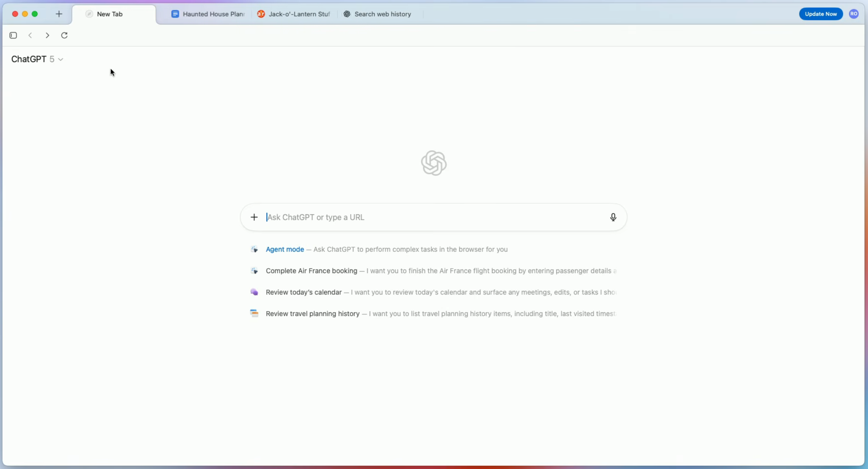Click the plus attach icon in the prompt box
Screen dimensions: 868x469
(254, 217)
